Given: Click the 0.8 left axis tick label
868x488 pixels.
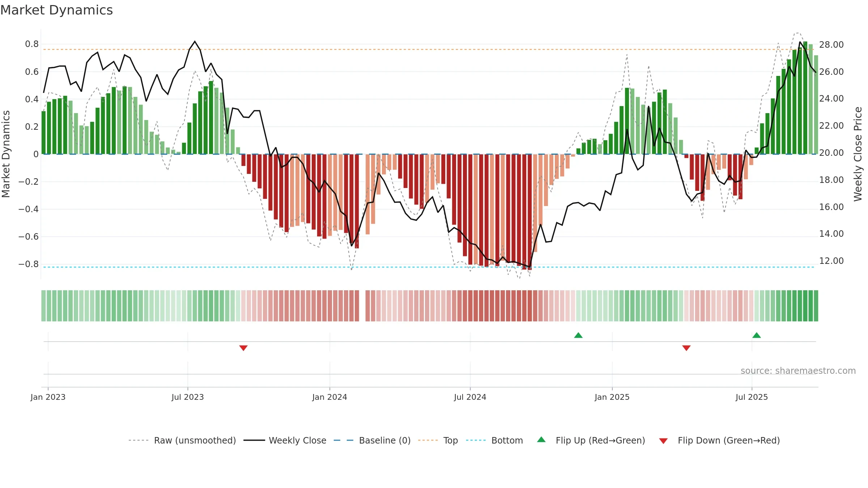Looking at the screenshot, I should click(x=32, y=44).
